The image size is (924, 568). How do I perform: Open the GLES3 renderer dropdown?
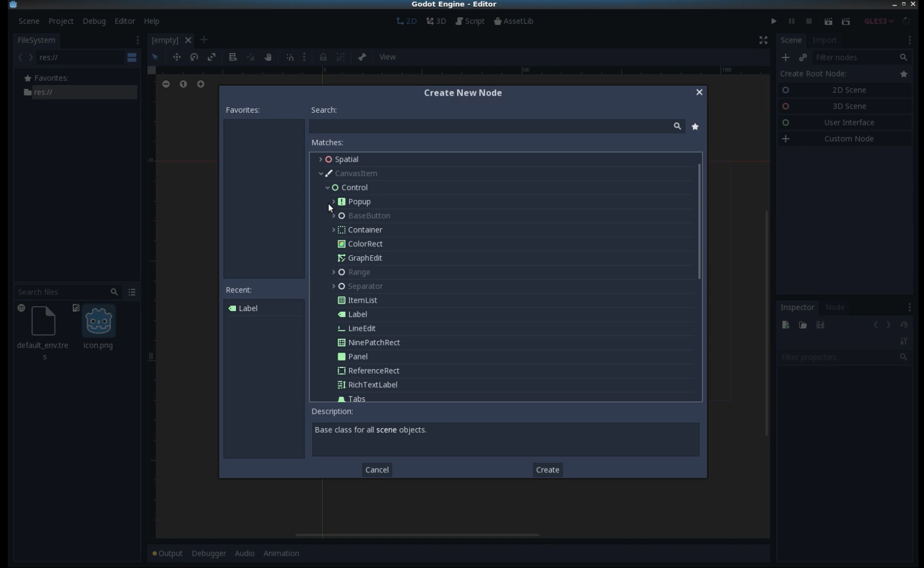878,21
